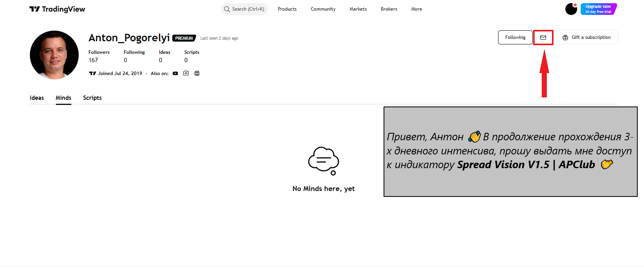Expand the Community menu
Viewport: 644px width, 268px height.
(323, 9)
